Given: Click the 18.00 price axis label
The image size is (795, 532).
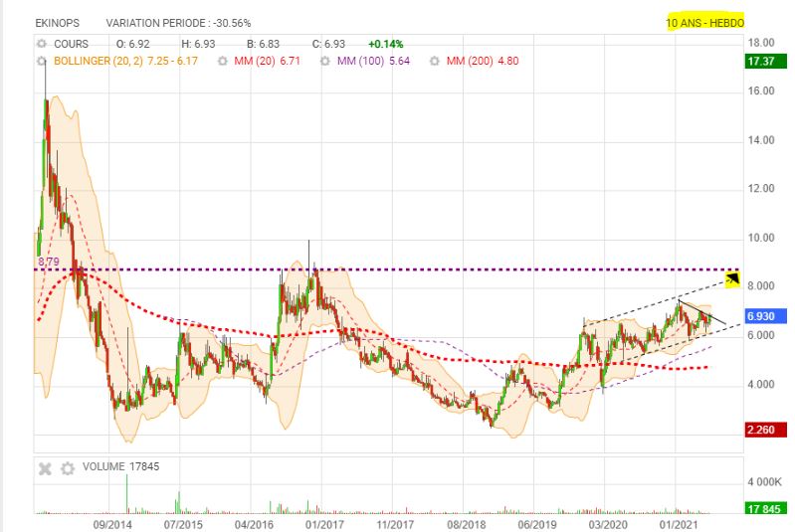Looking at the screenshot, I should pyautogui.click(x=761, y=43).
